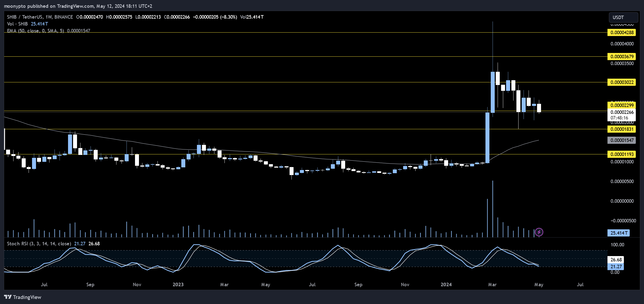Click the white 26.68 label on Stoch RSI scale
Image resolution: width=644 pixels, height=304 pixels.
tap(616, 260)
